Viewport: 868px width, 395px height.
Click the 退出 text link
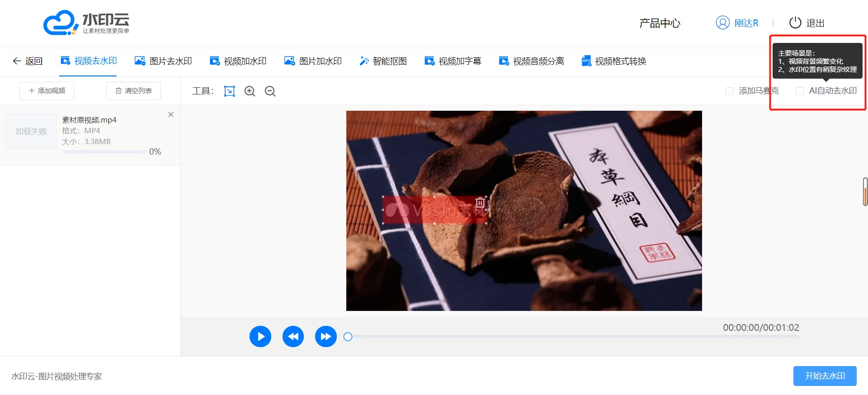tap(816, 23)
